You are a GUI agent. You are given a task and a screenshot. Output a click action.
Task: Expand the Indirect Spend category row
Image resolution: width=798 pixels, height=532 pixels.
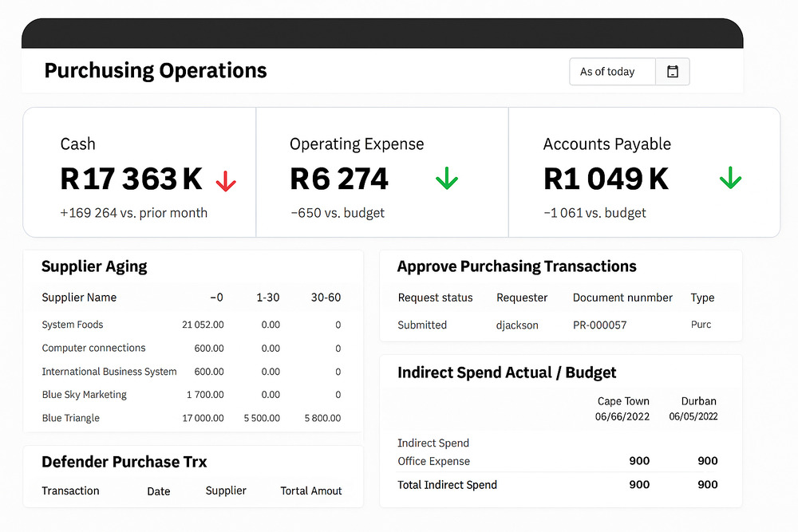click(433, 443)
